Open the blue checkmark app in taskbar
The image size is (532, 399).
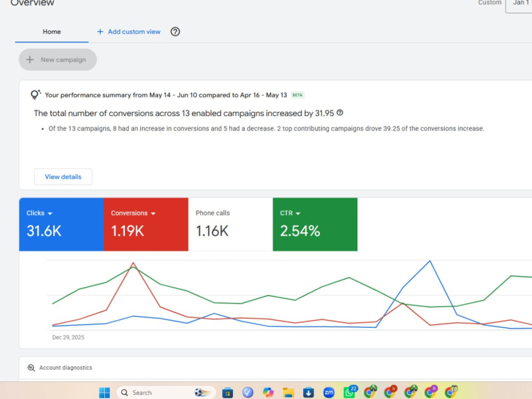pos(248,393)
